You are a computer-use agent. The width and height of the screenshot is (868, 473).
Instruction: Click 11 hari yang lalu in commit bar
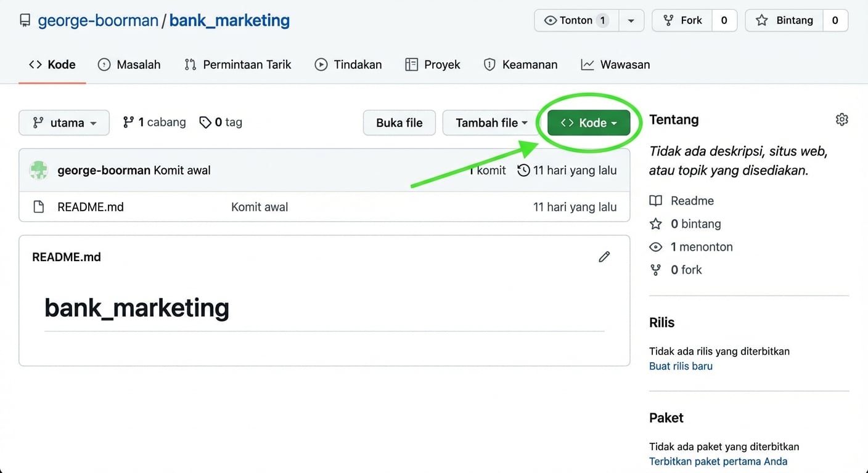575,170
